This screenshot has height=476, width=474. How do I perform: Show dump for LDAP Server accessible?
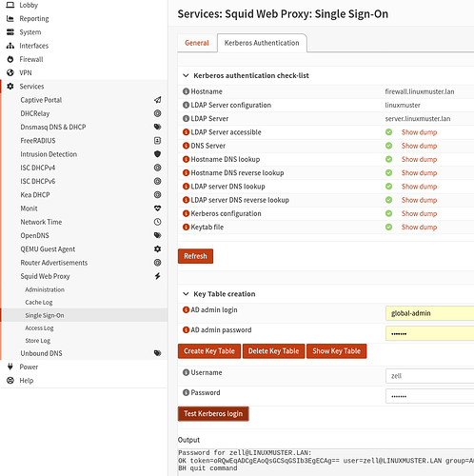pyautogui.click(x=419, y=132)
